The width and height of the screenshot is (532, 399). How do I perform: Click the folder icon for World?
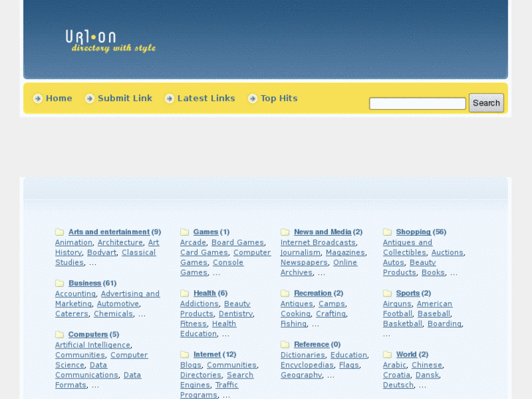tap(387, 354)
